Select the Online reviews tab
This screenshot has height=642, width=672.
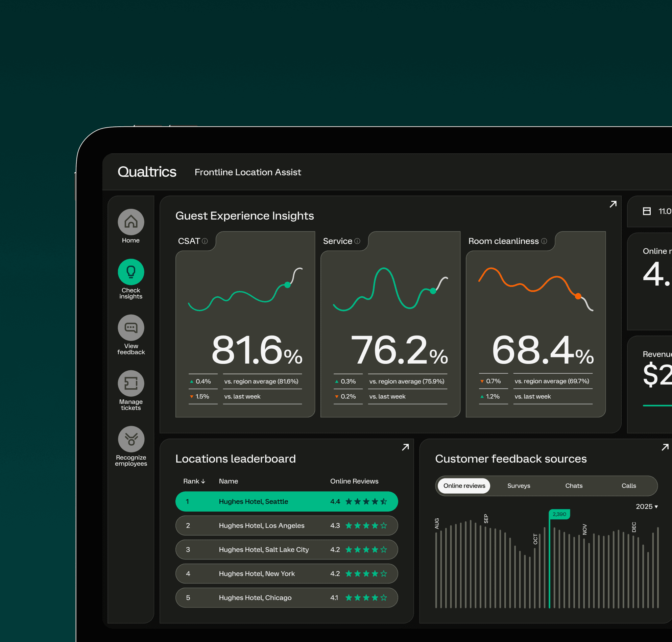[464, 486]
